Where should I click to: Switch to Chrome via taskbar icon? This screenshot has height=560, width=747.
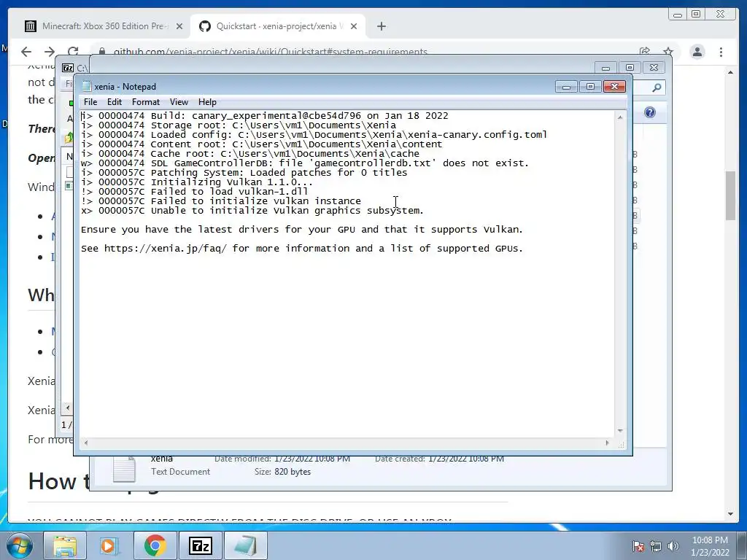[155, 545]
